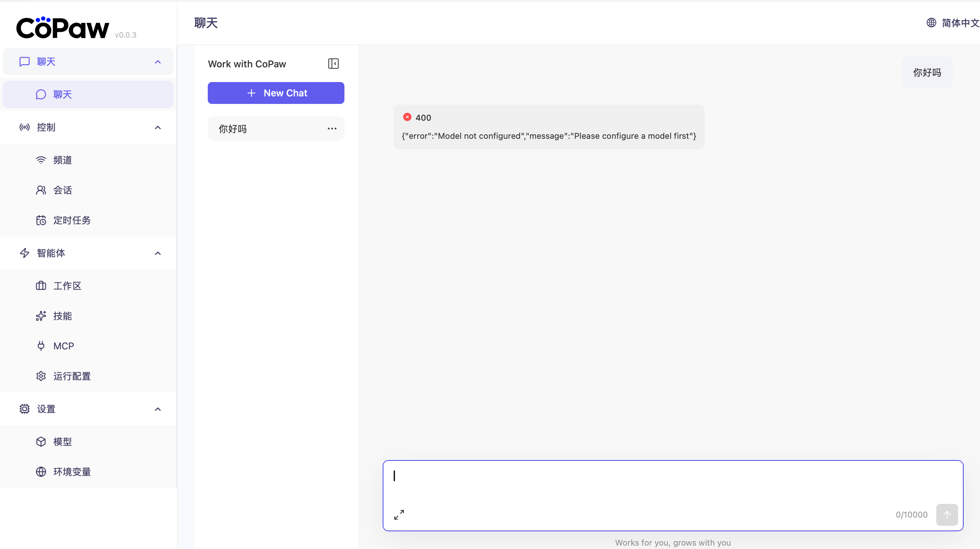Click the Work with CoPaw heading
980x549 pixels.
point(247,64)
